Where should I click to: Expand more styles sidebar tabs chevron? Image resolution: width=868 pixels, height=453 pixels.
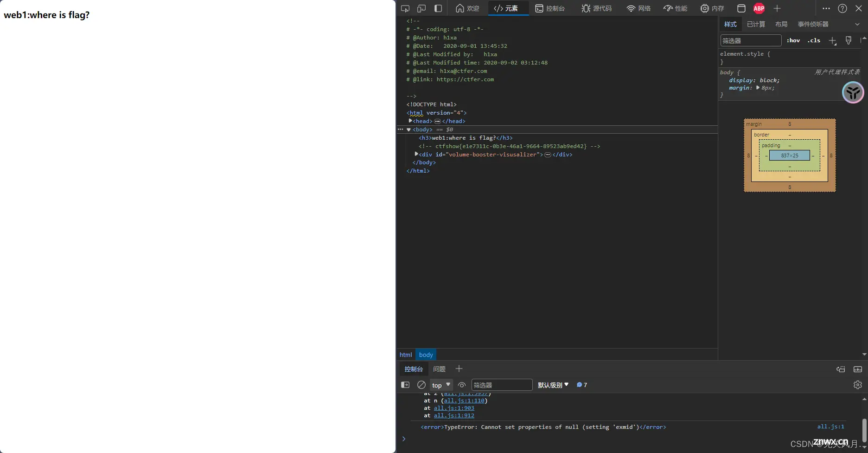coord(857,24)
